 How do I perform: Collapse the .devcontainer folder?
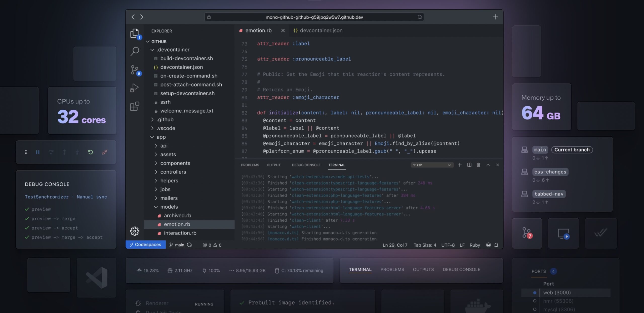pos(173,50)
